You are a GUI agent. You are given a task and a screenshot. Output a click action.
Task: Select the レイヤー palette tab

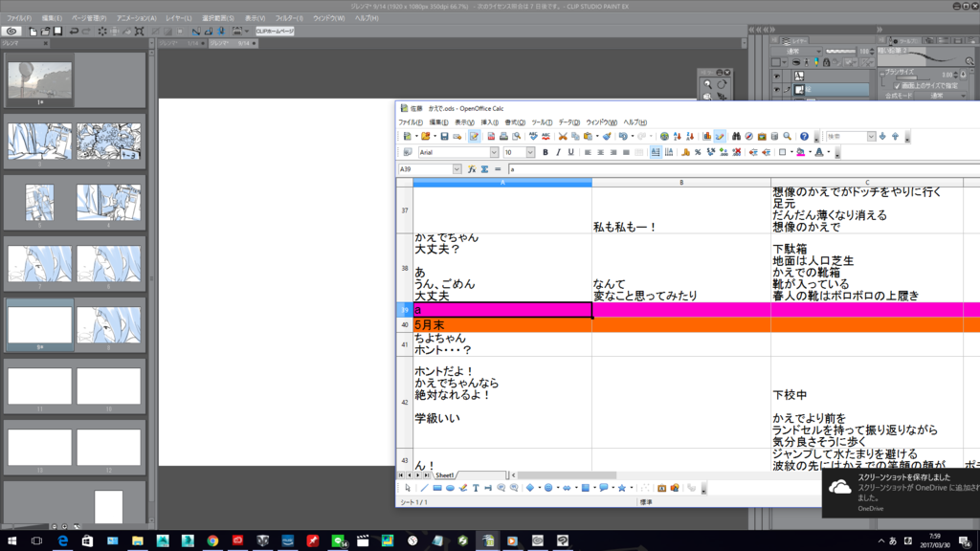(x=795, y=41)
